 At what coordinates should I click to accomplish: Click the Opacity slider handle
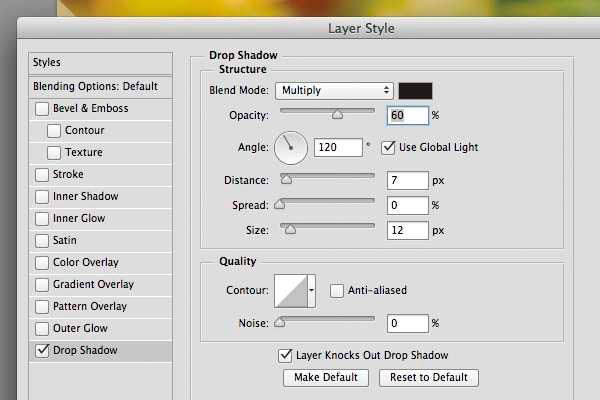point(337,114)
